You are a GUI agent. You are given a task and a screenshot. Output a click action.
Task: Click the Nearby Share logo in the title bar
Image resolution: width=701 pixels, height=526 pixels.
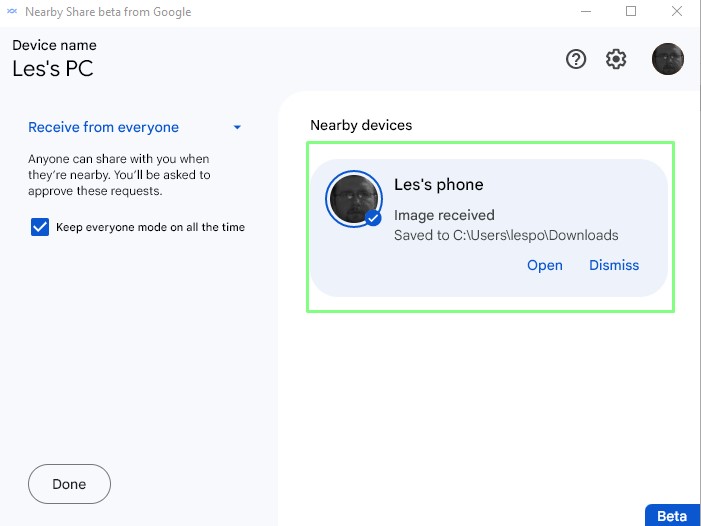12,11
